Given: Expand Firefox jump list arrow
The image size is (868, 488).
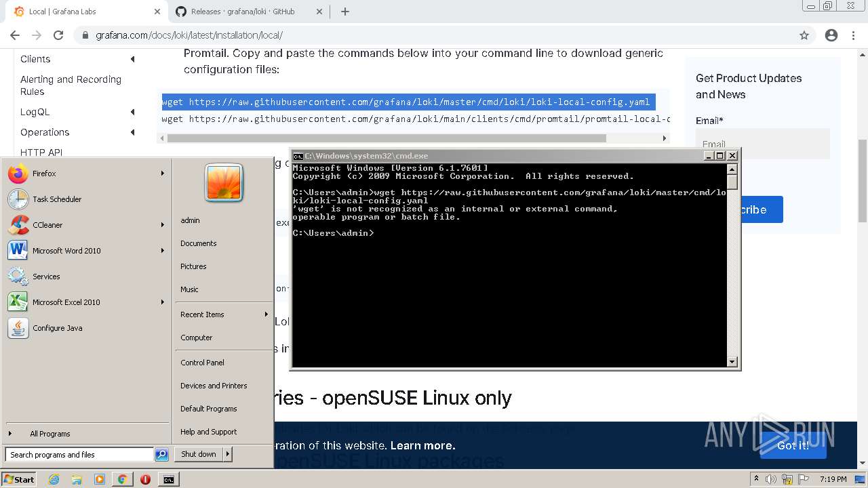Looking at the screenshot, I should tap(163, 174).
